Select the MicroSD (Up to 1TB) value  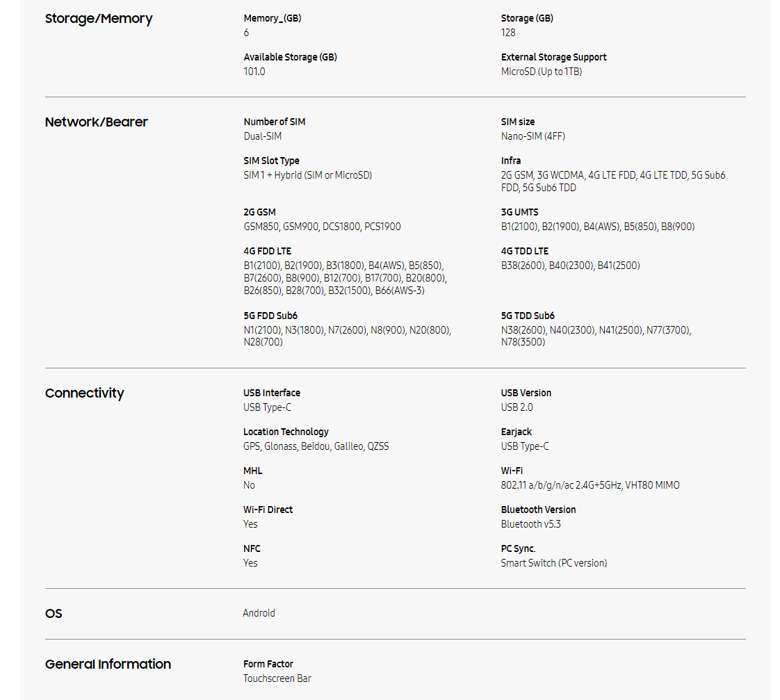tap(541, 72)
